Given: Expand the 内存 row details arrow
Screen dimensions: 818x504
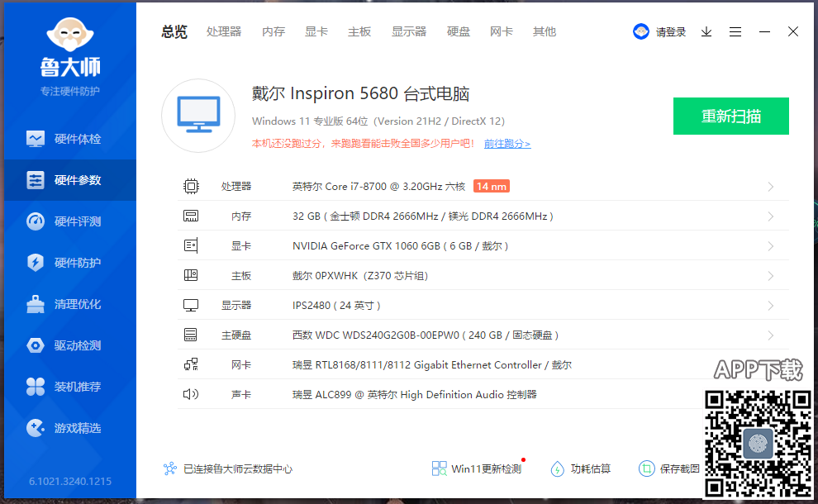Looking at the screenshot, I should [x=770, y=216].
